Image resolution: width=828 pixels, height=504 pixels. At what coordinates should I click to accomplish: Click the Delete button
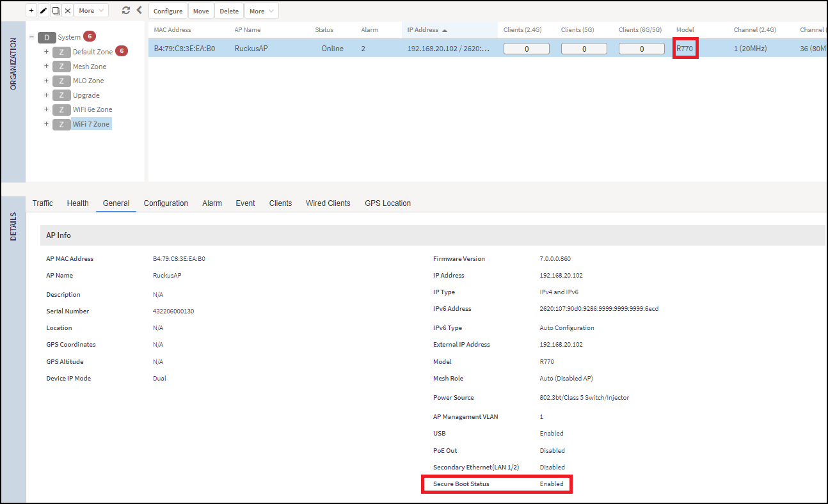click(x=229, y=11)
